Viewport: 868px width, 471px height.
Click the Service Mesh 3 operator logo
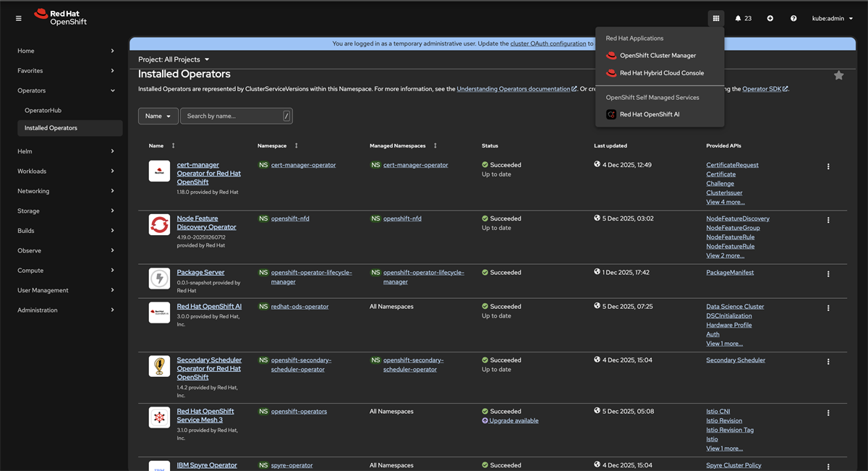pyautogui.click(x=159, y=417)
